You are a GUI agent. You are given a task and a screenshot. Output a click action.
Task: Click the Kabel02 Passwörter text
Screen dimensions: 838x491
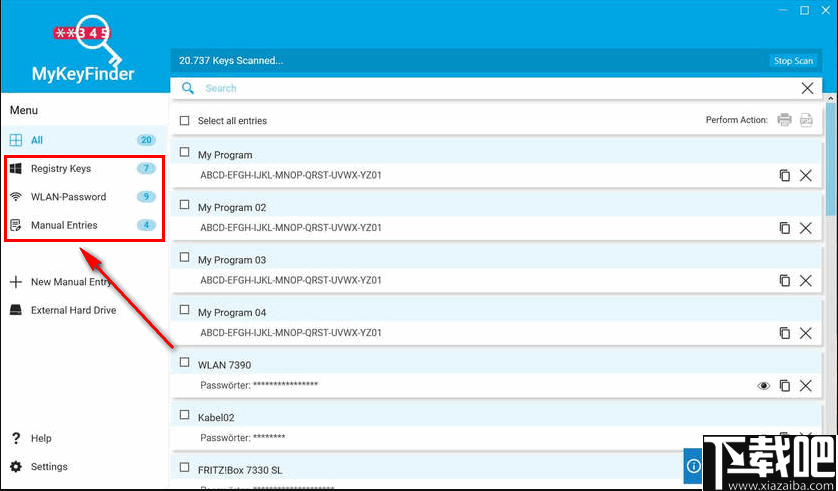coord(243,437)
